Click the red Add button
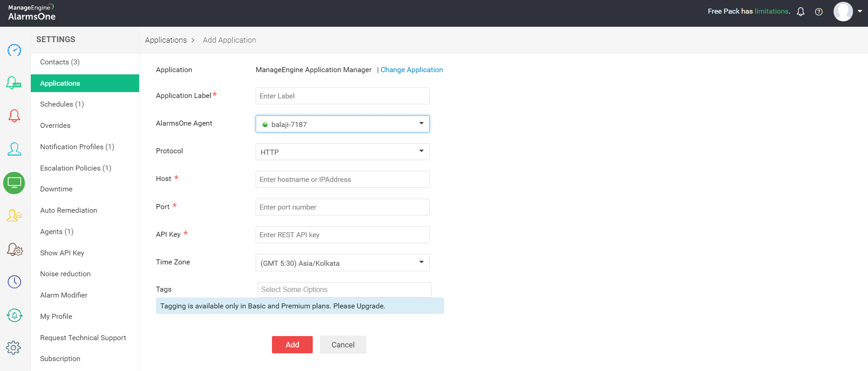 [x=292, y=345]
